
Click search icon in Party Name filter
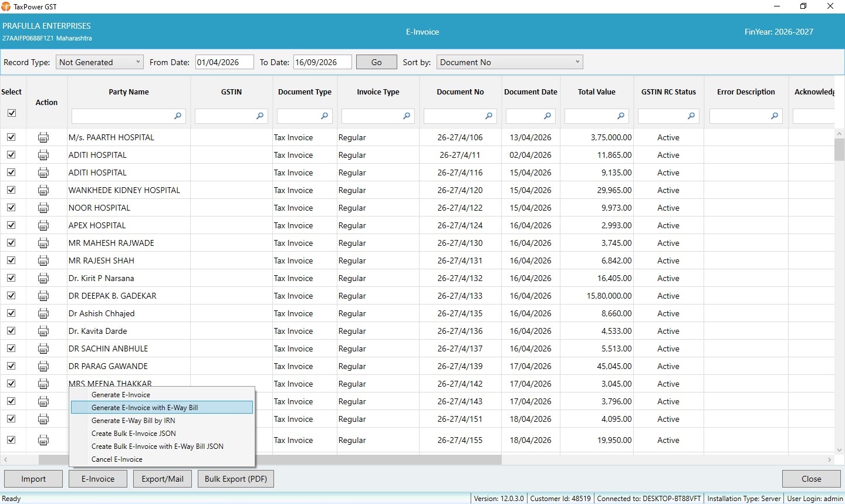(178, 116)
